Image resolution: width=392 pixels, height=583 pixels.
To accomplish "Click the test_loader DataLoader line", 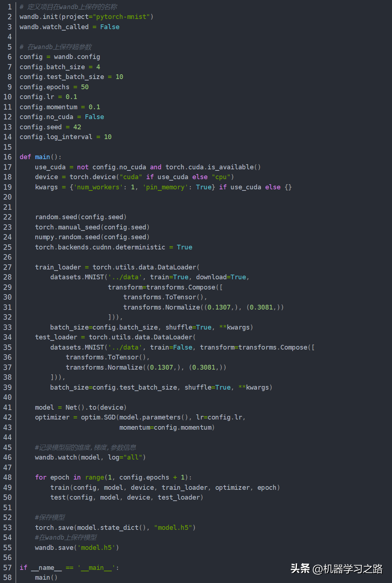I will [115, 337].
